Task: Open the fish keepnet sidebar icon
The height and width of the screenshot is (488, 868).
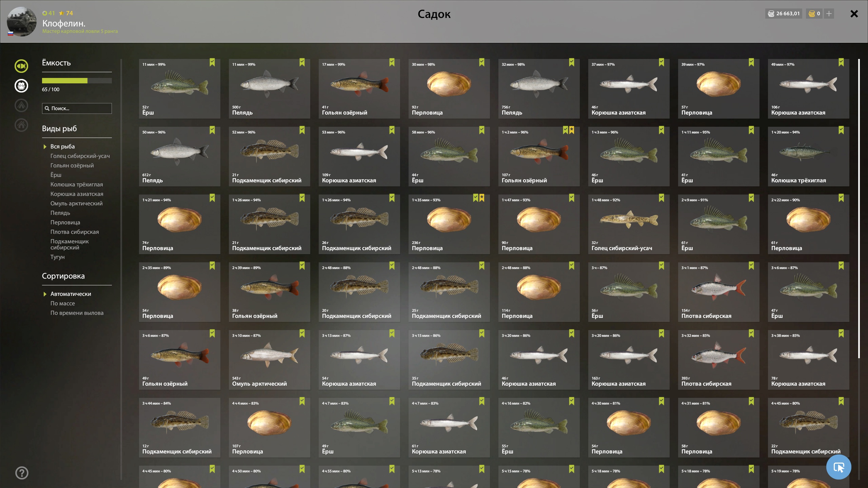Action: 21,66
